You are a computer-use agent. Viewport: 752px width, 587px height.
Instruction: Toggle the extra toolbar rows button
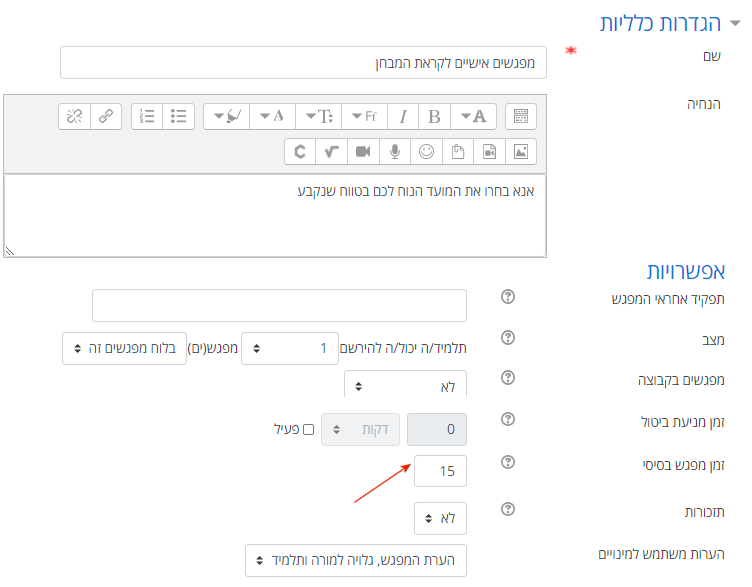pyautogui.click(x=521, y=117)
